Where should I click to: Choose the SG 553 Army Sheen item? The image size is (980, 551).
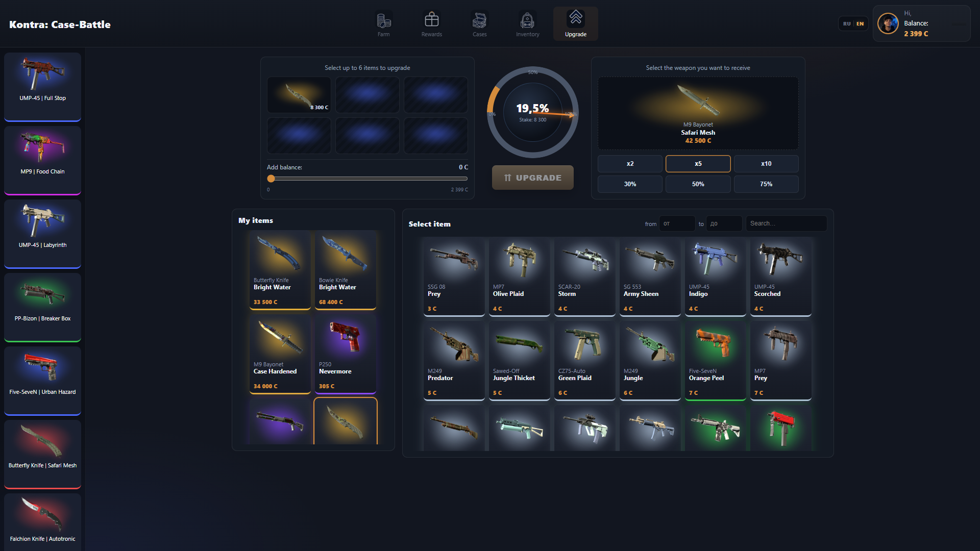coord(650,277)
